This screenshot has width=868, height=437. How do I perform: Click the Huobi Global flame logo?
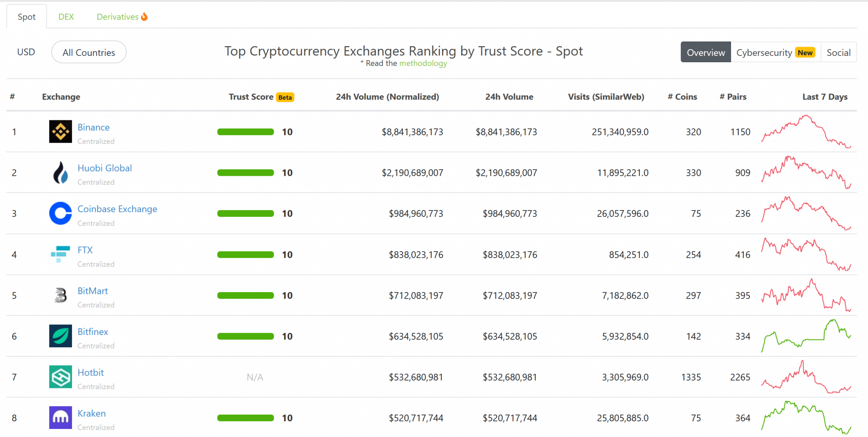tap(60, 172)
